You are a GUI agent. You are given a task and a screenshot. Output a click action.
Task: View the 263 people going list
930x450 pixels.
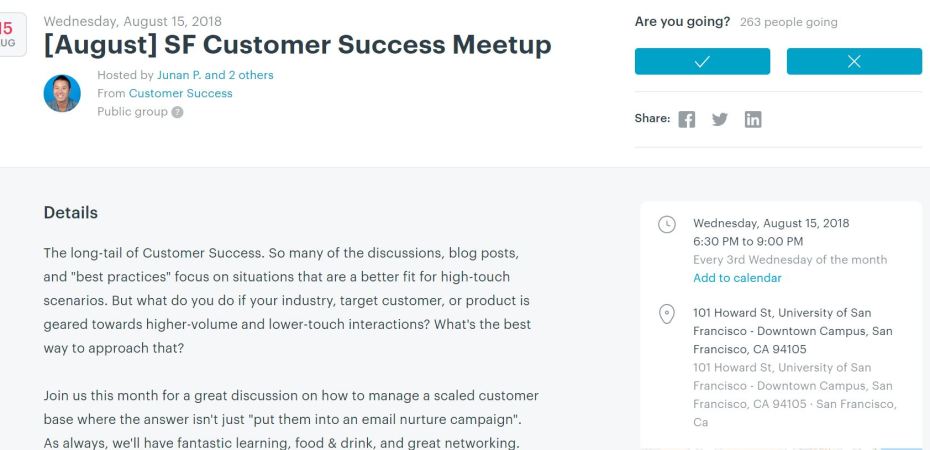tap(788, 22)
